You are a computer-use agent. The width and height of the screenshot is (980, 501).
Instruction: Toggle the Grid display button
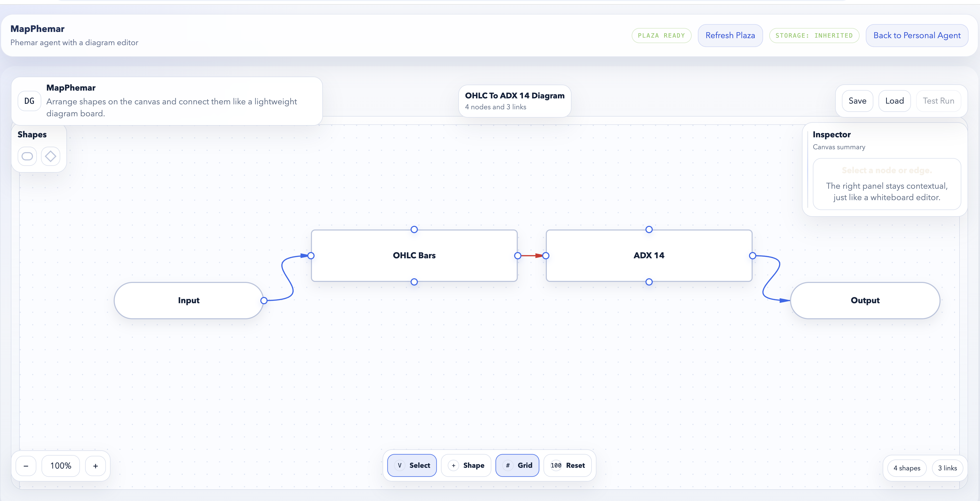point(517,465)
